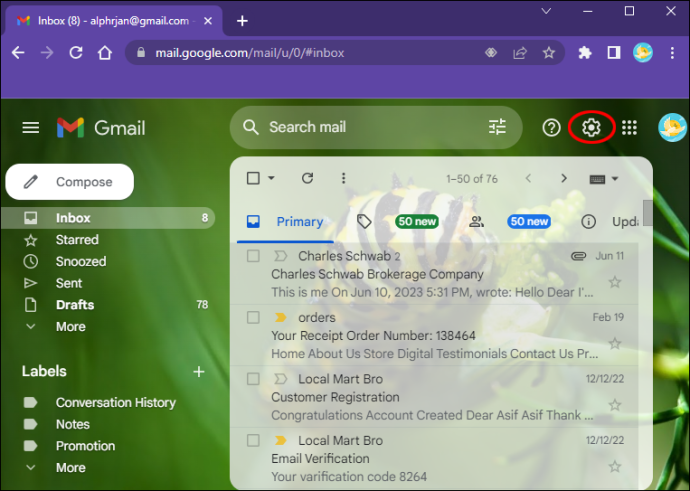The height and width of the screenshot is (491, 690).
Task: Open Chrome extensions puzzle icon
Action: coord(584,53)
